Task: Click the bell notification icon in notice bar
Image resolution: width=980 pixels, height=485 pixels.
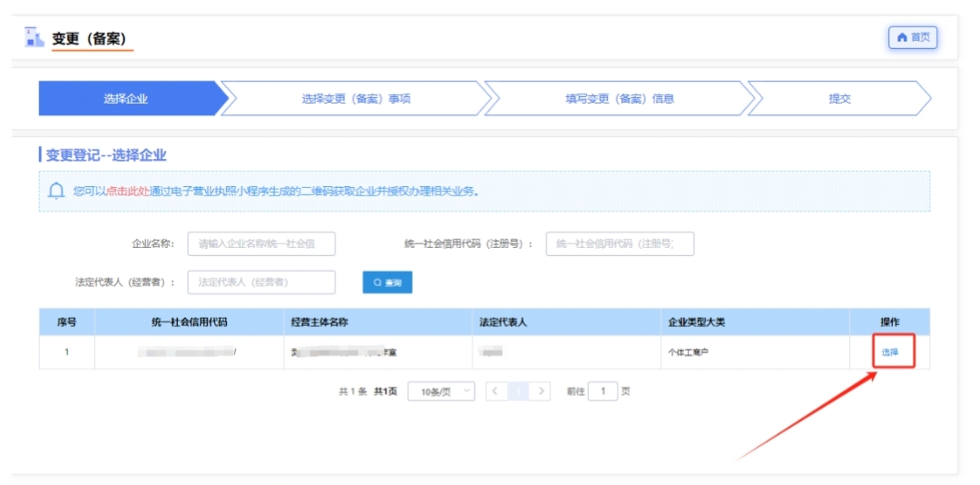Action: [x=56, y=191]
